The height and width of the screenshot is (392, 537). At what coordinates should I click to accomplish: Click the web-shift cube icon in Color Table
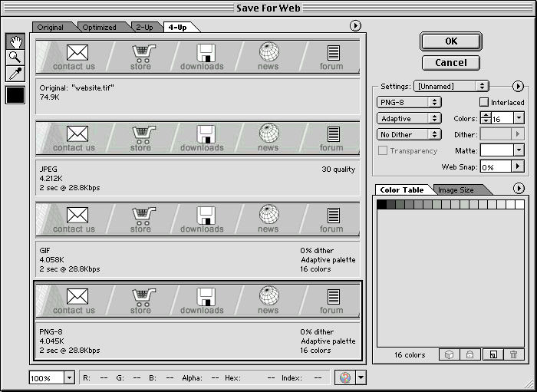point(450,354)
